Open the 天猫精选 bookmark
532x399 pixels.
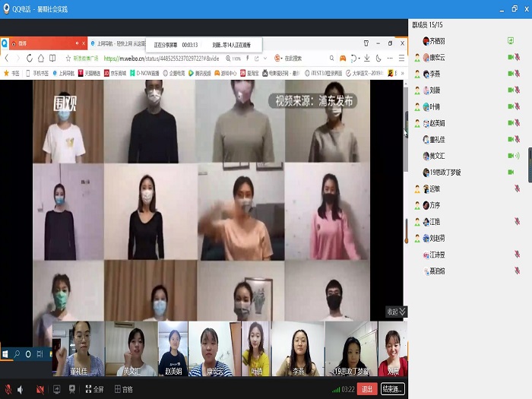tap(89, 73)
